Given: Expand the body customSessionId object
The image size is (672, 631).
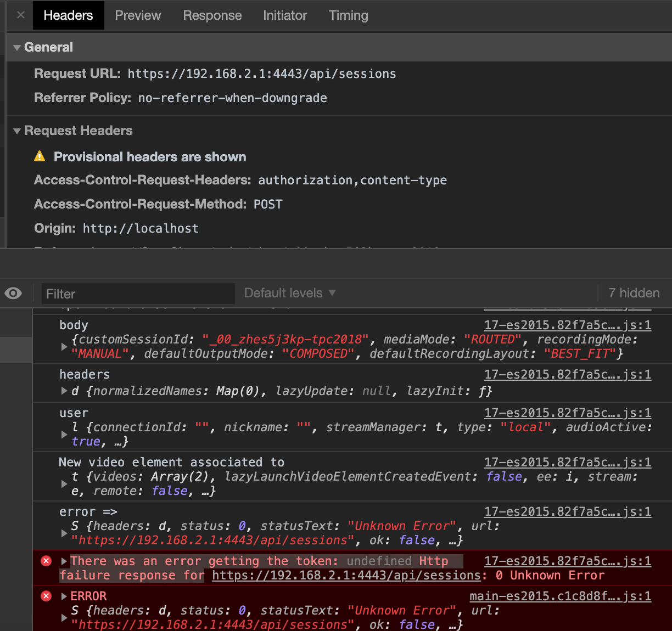Looking at the screenshot, I should point(64,347).
